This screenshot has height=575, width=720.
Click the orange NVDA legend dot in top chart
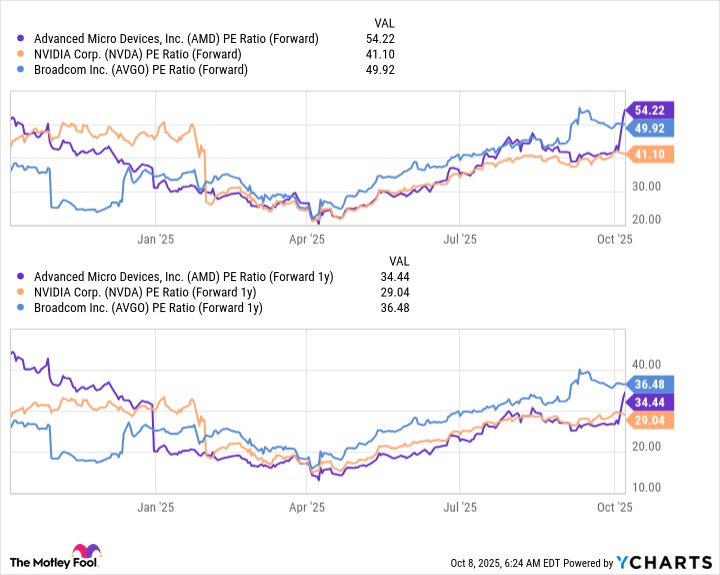(21, 54)
